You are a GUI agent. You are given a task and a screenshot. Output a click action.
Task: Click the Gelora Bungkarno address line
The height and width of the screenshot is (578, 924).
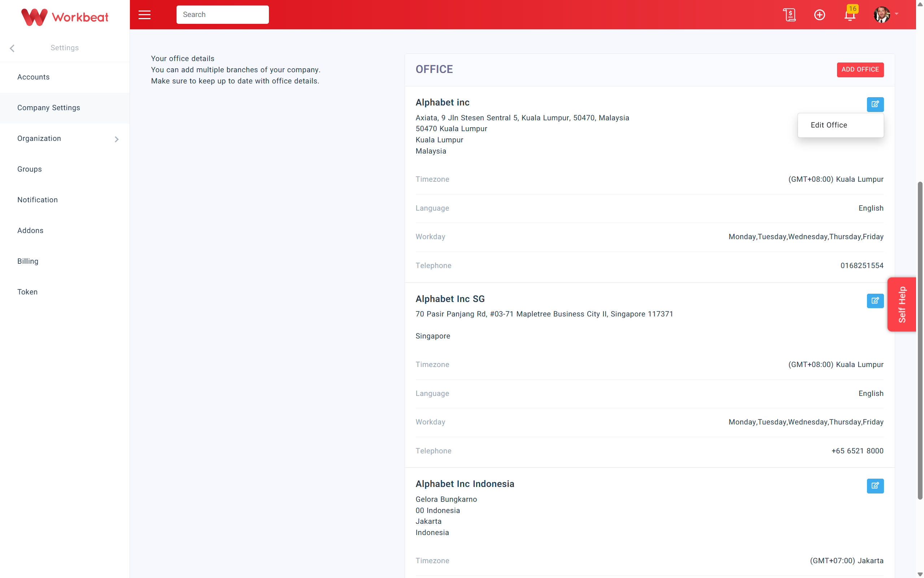click(446, 499)
